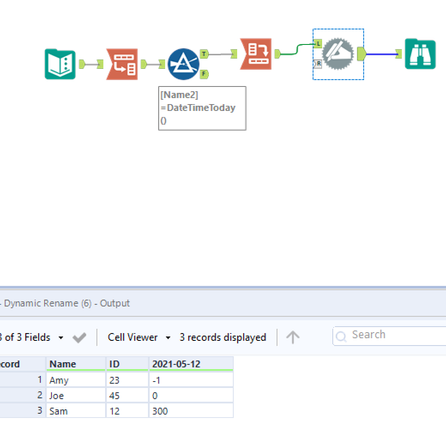Screen dimensions: 446x423
Task: Select the Browse tool binoculars icon
Action: (420, 54)
